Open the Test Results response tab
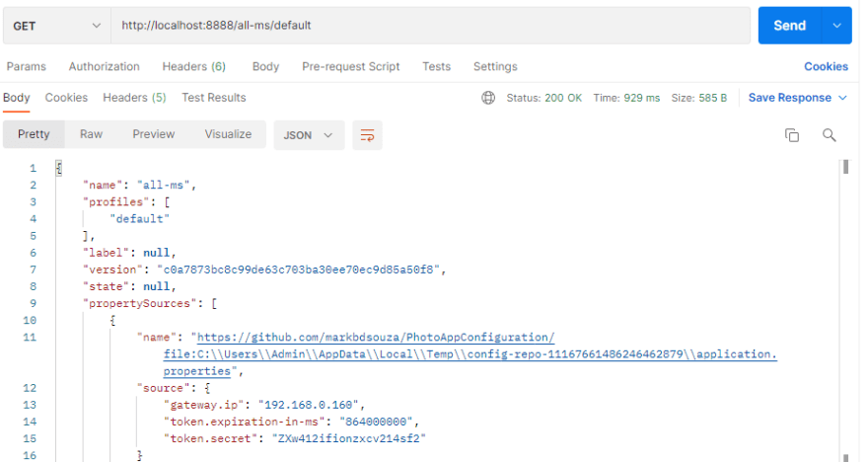Image resolution: width=868 pixels, height=462 pixels. point(214,98)
